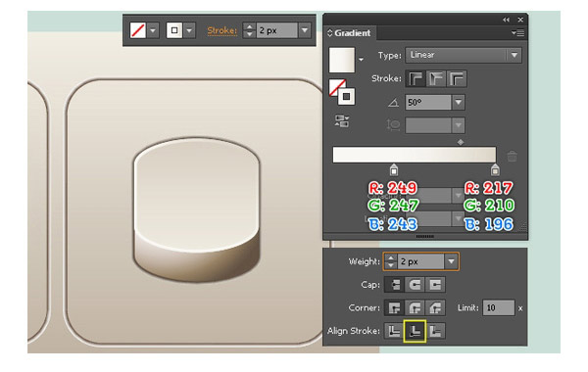Open the gradient preset dropdown arrow
The height and width of the screenshot is (372, 588).
click(x=361, y=59)
